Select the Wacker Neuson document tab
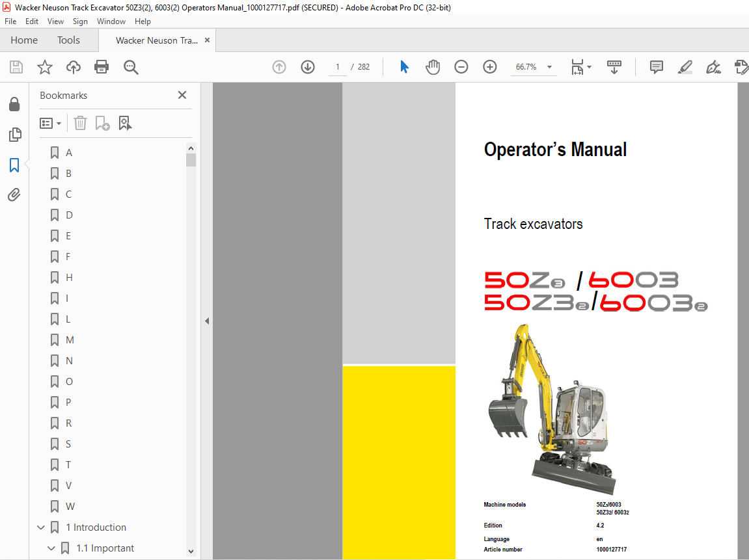 pos(157,40)
